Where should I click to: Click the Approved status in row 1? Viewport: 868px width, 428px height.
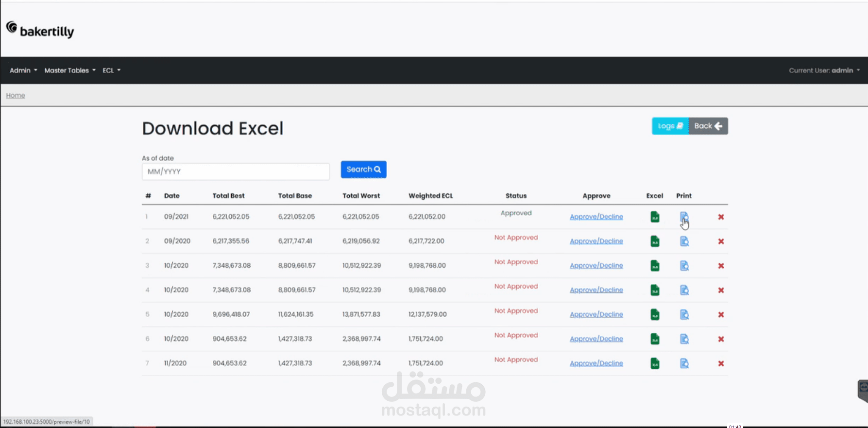point(516,213)
